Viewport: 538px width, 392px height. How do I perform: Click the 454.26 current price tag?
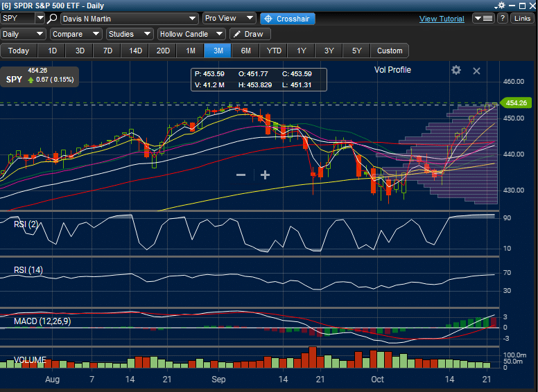coord(516,103)
